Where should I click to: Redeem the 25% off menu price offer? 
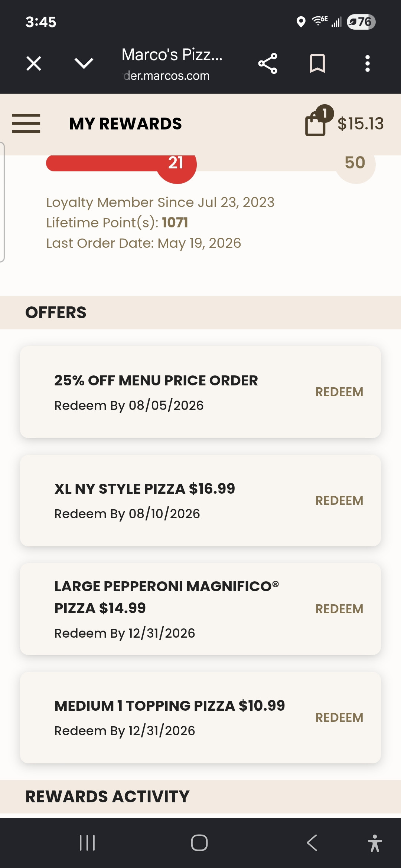coord(339,392)
